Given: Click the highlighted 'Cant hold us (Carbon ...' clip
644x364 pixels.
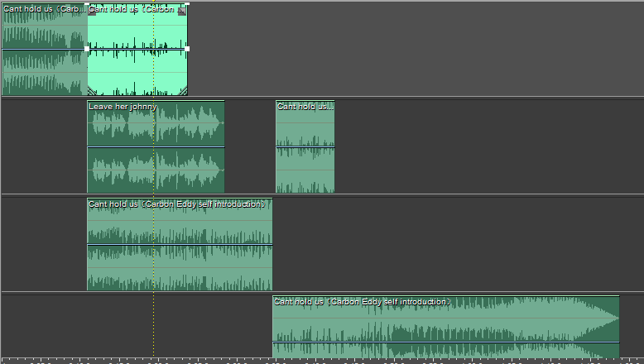Looking at the screenshot, I should (137, 50).
